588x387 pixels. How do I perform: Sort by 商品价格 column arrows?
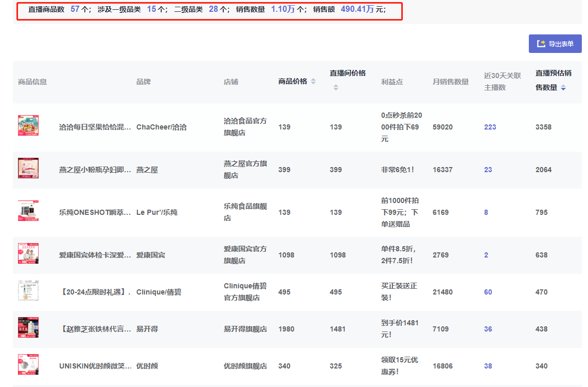313,81
